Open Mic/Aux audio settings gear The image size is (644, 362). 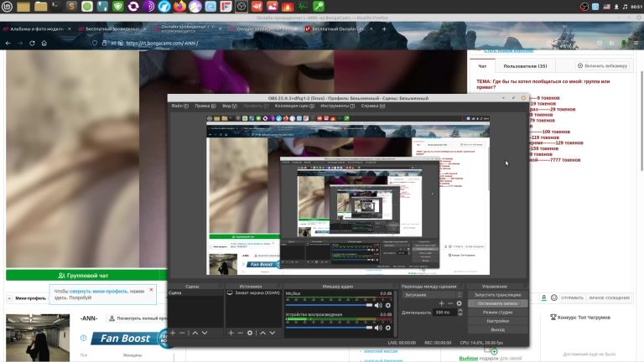388,305
